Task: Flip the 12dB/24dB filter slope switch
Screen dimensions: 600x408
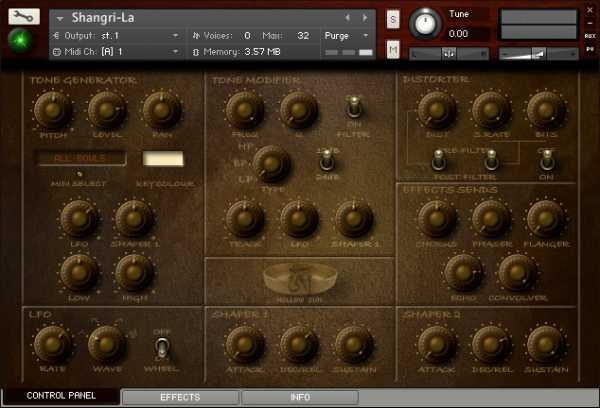Action: point(326,160)
